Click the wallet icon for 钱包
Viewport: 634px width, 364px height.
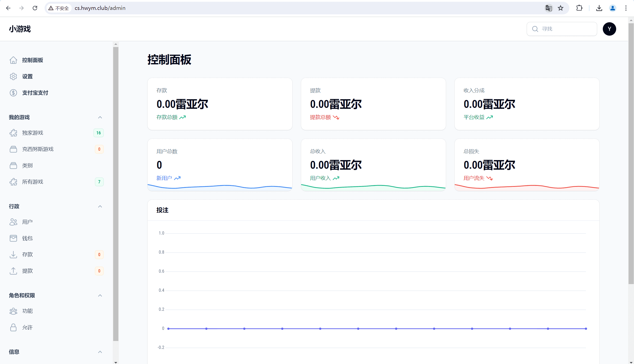[13, 238]
